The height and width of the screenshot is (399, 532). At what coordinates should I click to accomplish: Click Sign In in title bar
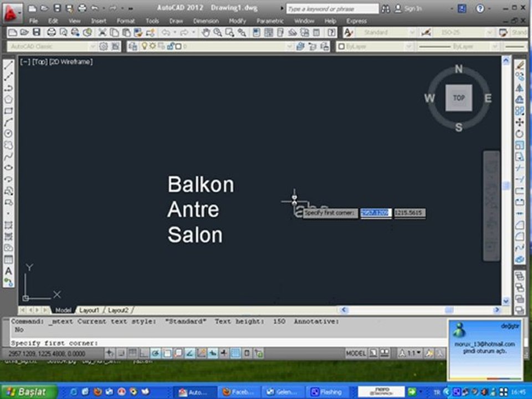[408, 8]
